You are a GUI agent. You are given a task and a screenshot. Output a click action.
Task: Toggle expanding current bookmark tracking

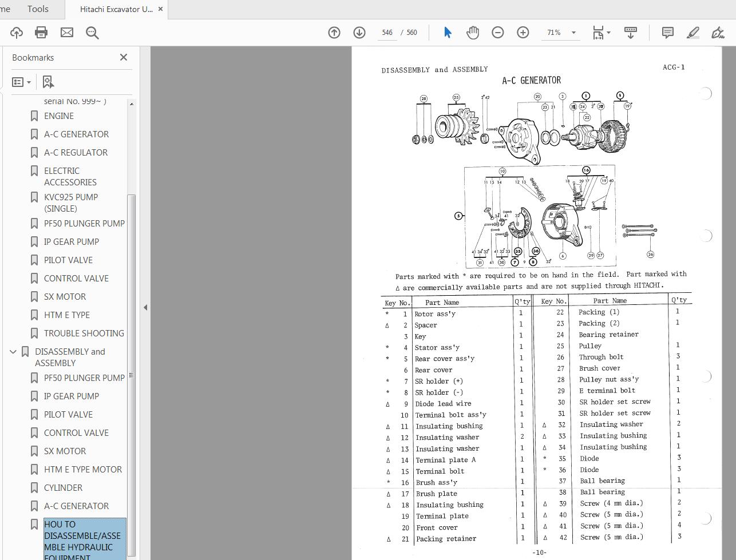point(48,82)
